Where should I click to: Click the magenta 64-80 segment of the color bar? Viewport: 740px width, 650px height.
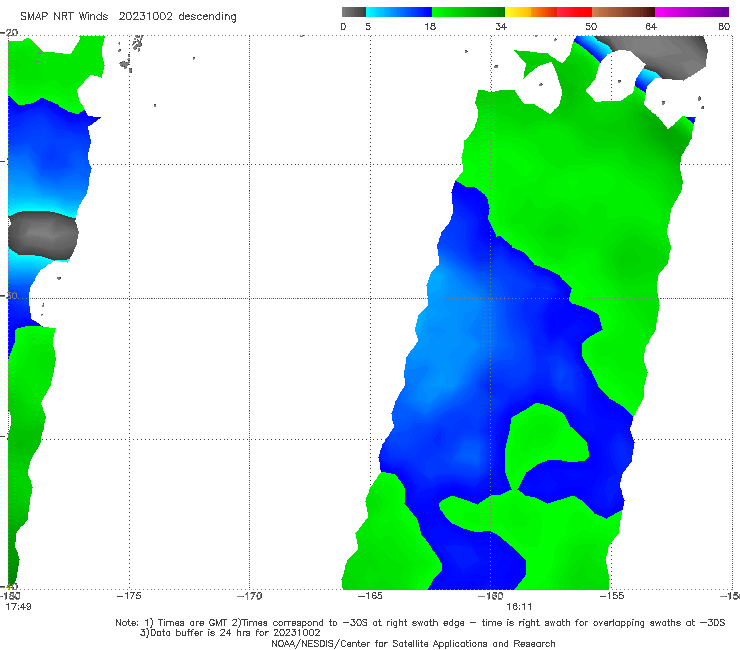pyautogui.click(x=692, y=12)
